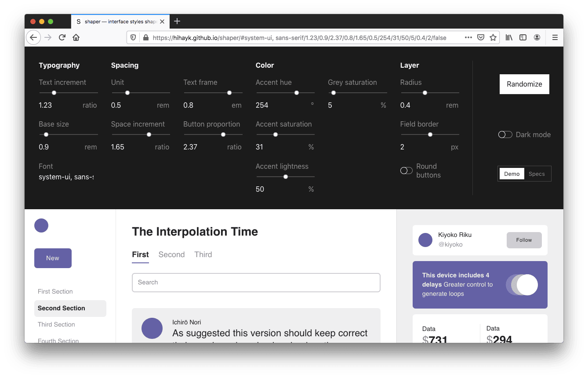Bookmark this page with the star icon

(493, 37)
